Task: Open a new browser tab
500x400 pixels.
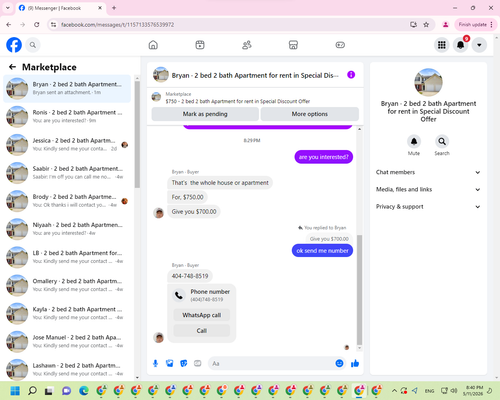Action: point(114,8)
